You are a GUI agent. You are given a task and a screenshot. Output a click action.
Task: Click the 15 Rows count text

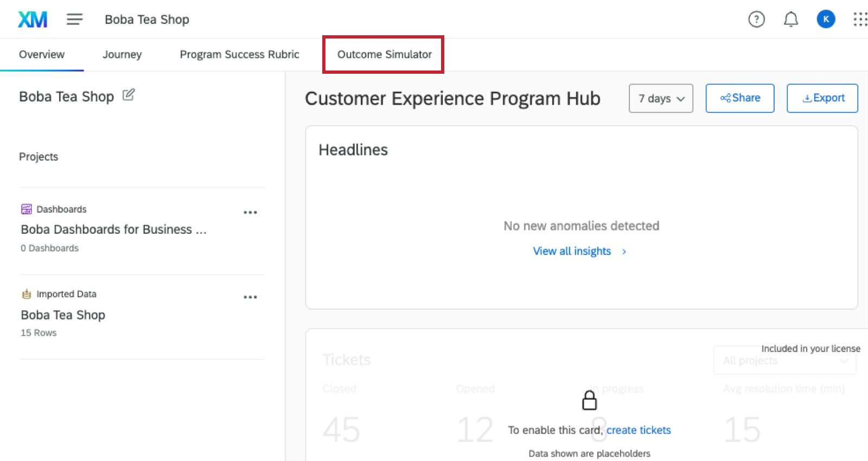click(39, 332)
